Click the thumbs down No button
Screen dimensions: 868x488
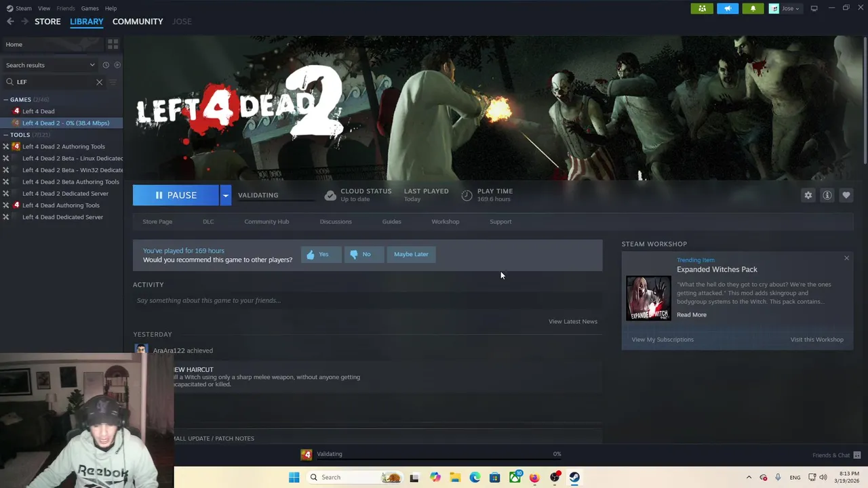[363, 254]
